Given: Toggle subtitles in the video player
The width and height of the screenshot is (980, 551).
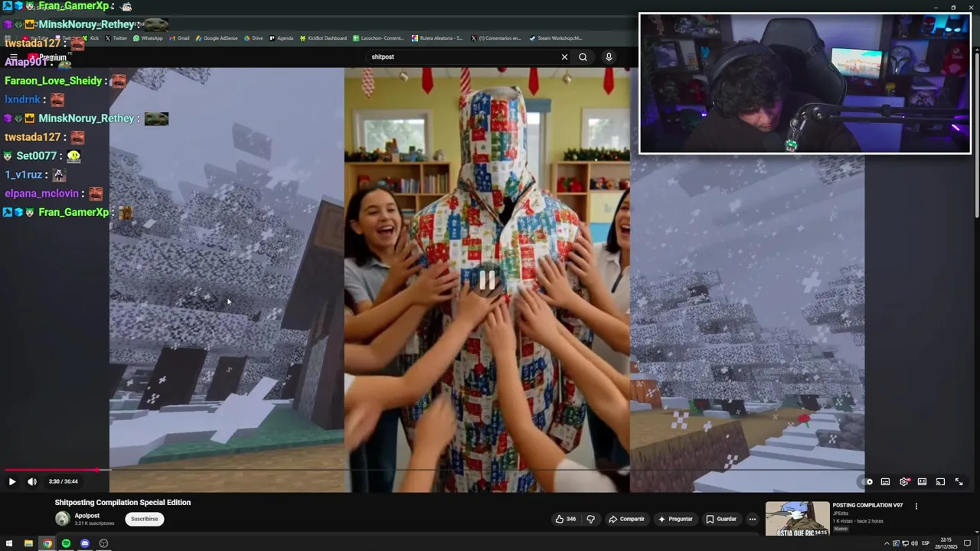Looking at the screenshot, I should 885,481.
